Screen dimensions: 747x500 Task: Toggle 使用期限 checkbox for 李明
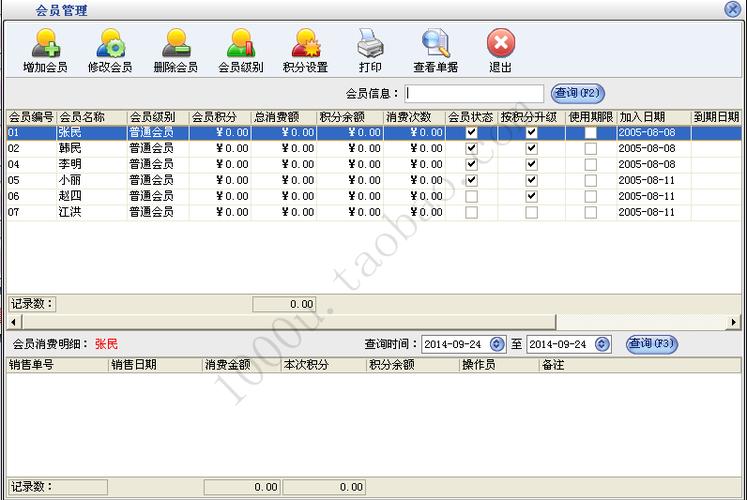tap(591, 164)
